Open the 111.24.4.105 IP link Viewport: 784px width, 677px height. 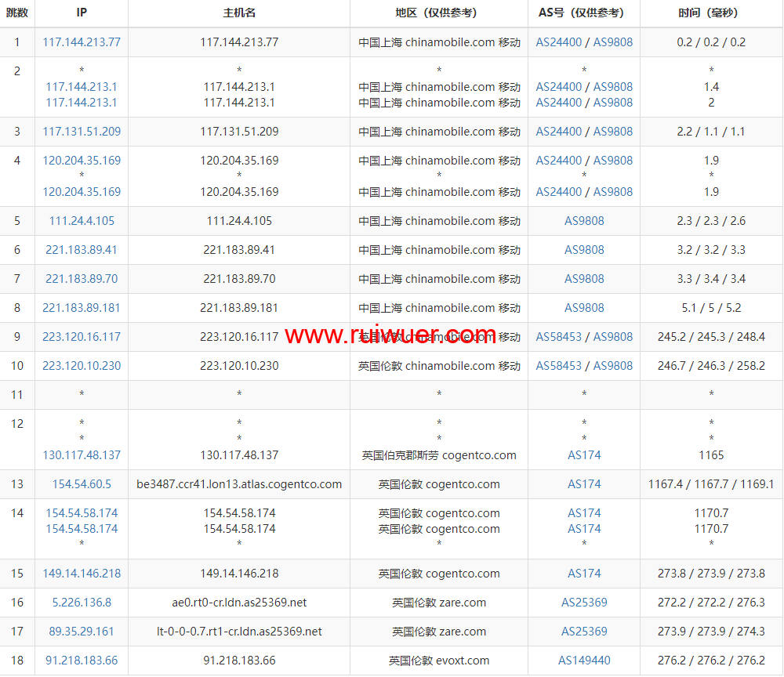tap(82, 221)
